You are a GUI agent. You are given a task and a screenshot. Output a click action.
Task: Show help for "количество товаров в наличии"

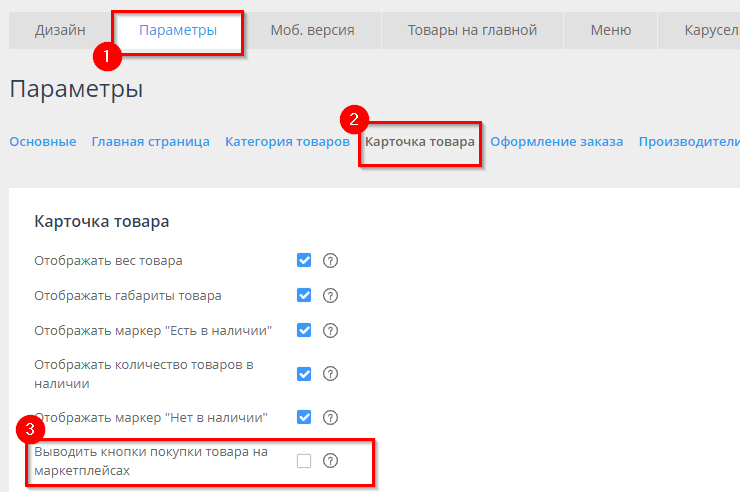point(331,374)
